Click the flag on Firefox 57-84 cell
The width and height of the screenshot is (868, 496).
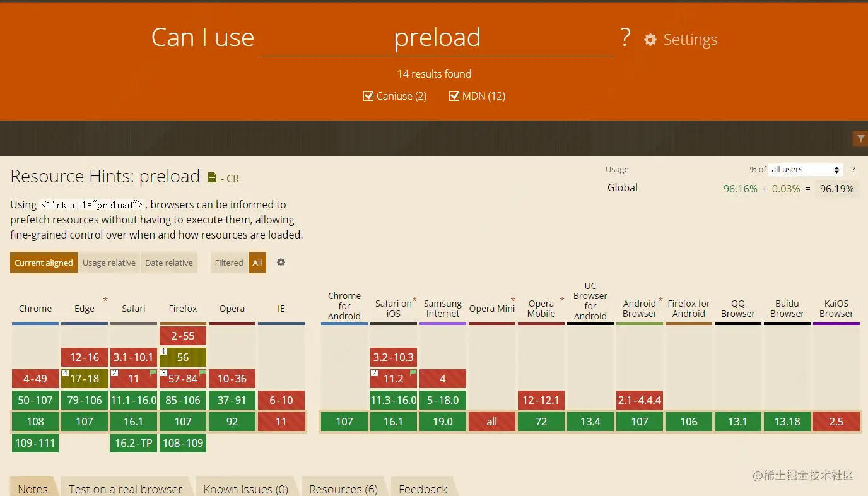click(202, 373)
